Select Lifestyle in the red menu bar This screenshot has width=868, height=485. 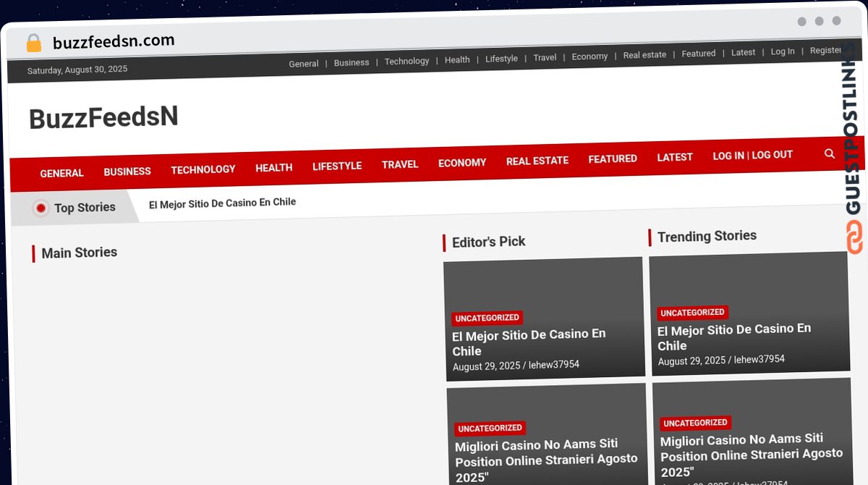click(337, 166)
